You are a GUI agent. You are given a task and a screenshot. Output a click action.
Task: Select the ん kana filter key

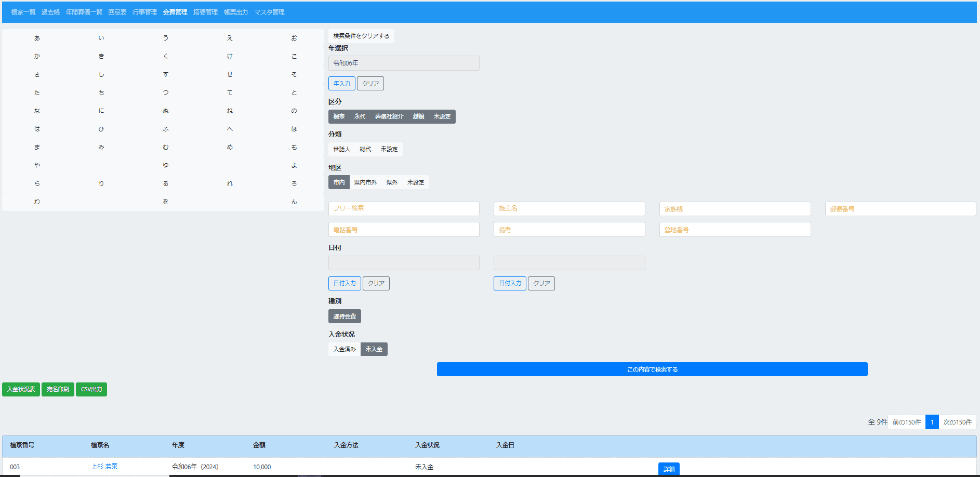tap(294, 202)
